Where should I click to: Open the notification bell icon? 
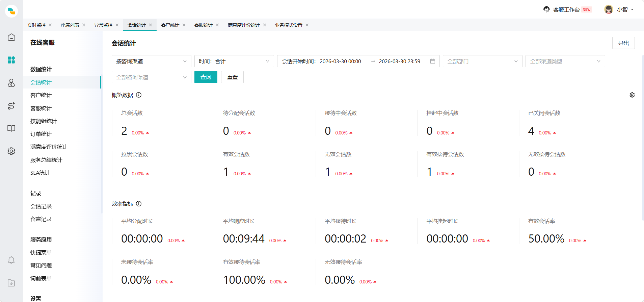point(11,260)
